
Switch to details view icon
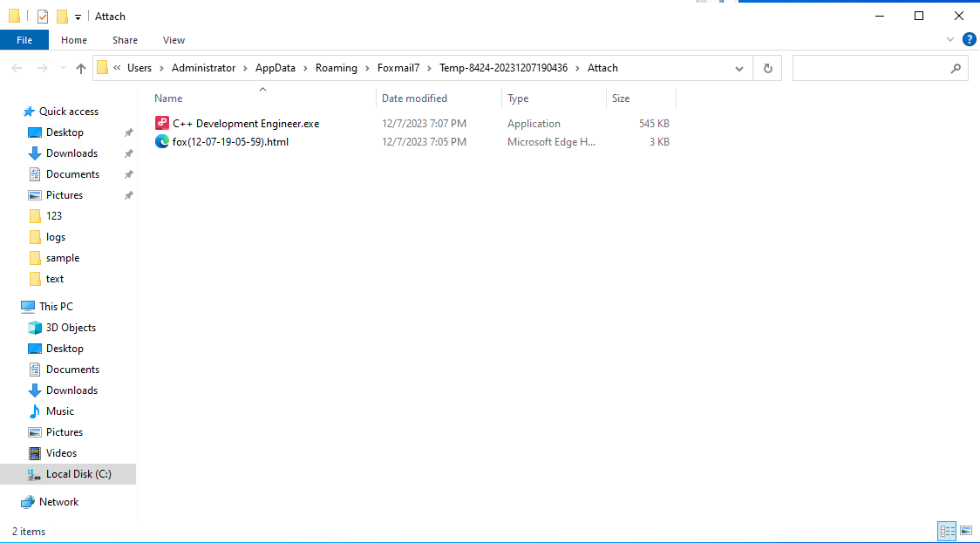pos(947,531)
